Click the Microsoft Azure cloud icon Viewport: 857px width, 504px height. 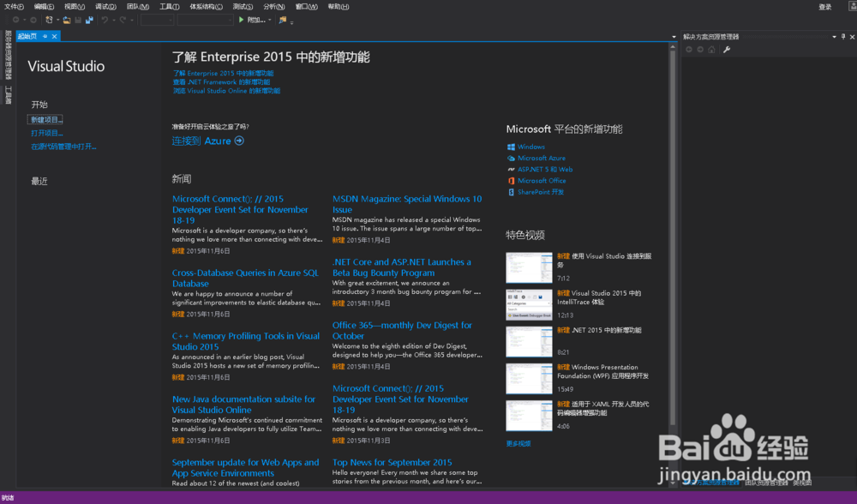pyautogui.click(x=511, y=158)
